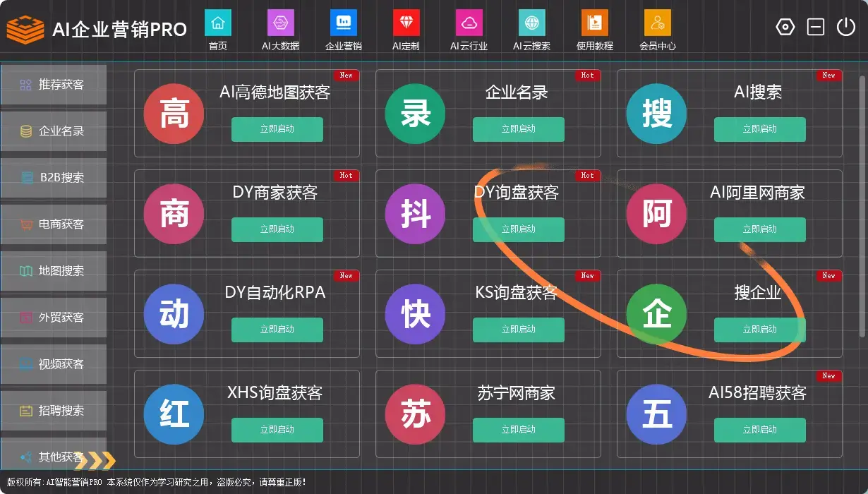Click the teal 搜 circle icon
The height and width of the screenshot is (494, 868).
click(656, 114)
